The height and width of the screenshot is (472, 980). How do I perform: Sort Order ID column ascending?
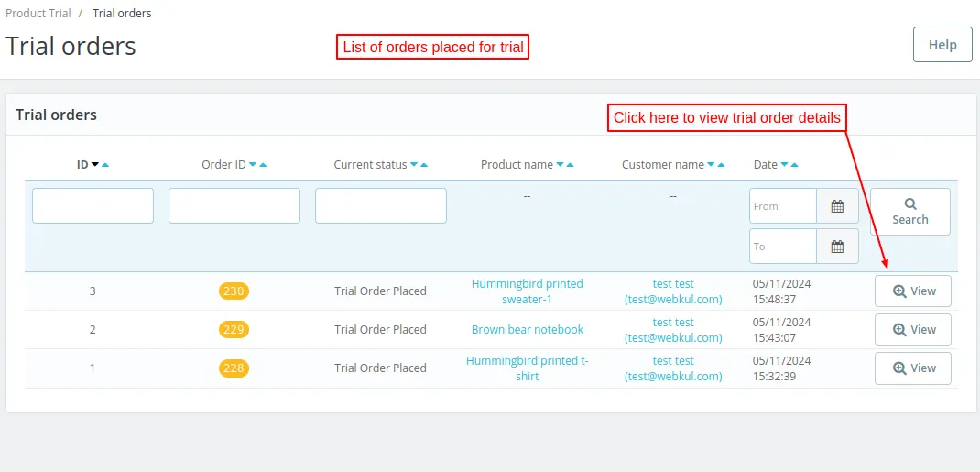coord(263,165)
